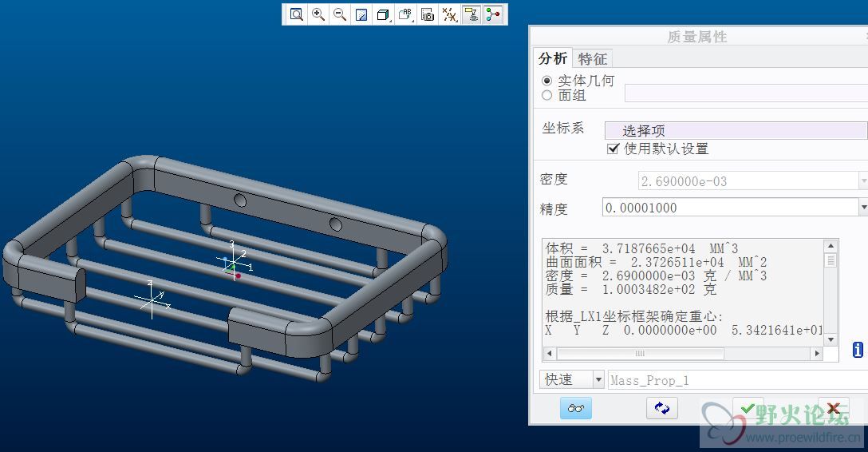The width and height of the screenshot is (868, 452).
Task: Click the Refit view icon
Action: pos(297,14)
